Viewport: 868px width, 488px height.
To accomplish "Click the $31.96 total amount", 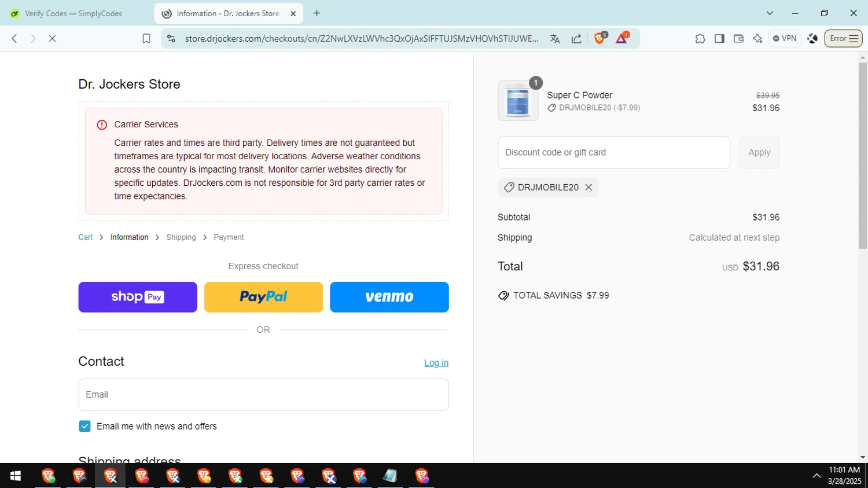I will [761, 266].
